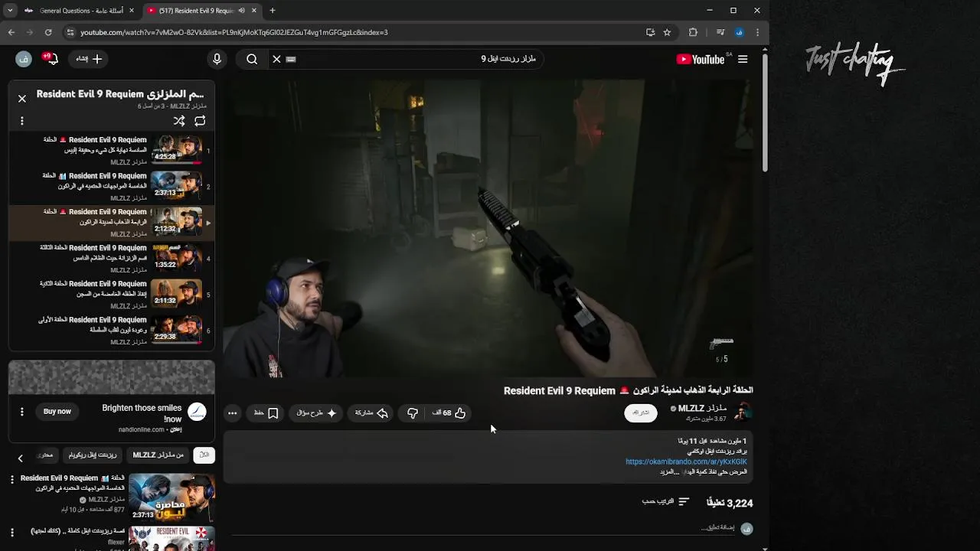The image size is (980, 551).
Task: Select the الكل filter chip
Action: click(x=204, y=455)
